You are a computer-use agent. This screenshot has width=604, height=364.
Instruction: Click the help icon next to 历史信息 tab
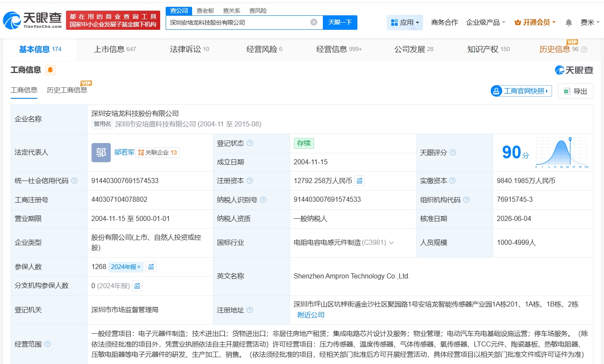(584, 49)
